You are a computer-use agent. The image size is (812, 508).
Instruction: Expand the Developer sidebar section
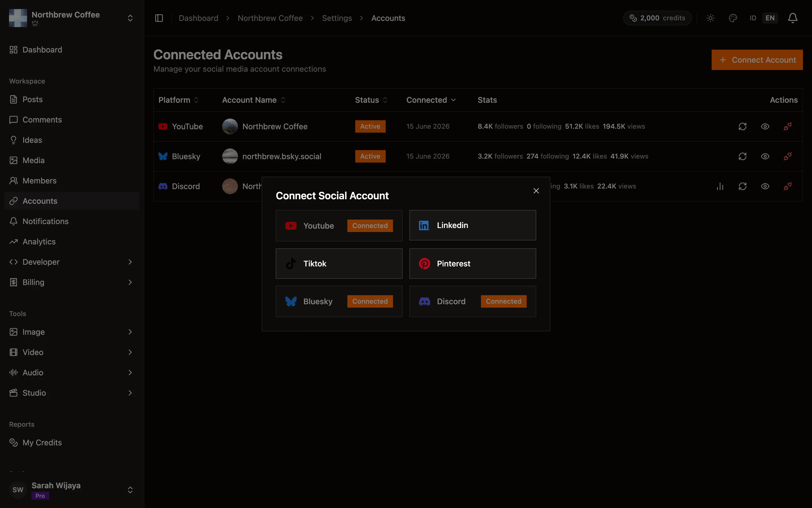click(72, 262)
